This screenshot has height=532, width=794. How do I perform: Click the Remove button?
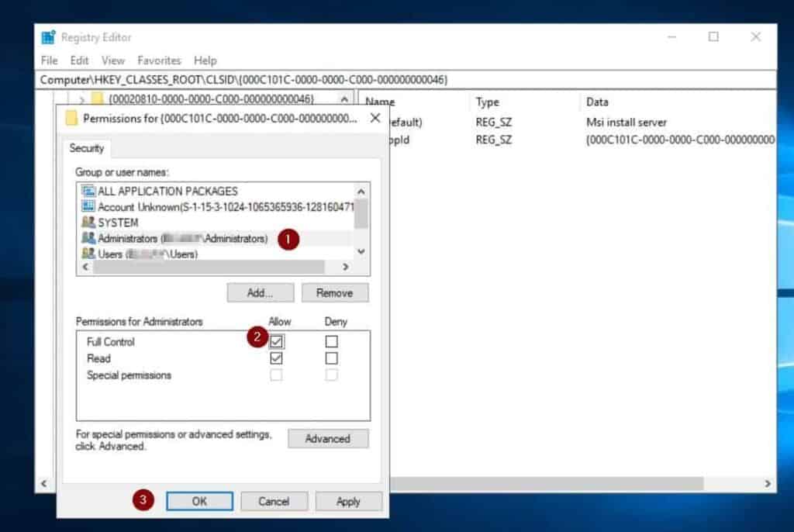(335, 293)
